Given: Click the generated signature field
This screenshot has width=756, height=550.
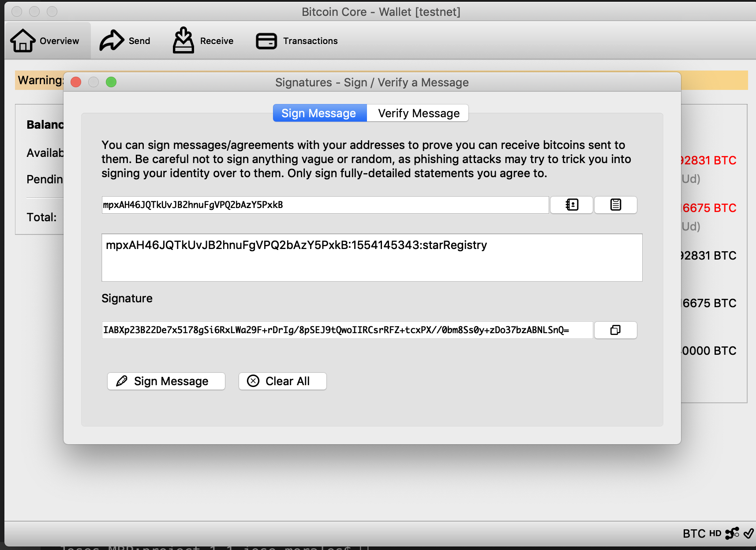Looking at the screenshot, I should [x=347, y=330].
